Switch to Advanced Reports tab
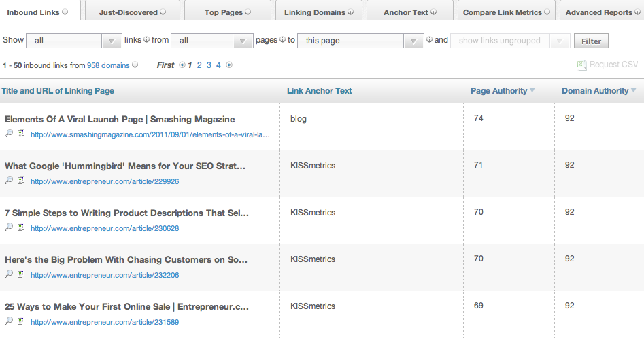Viewport: 644px width, 343px height. (602, 11)
